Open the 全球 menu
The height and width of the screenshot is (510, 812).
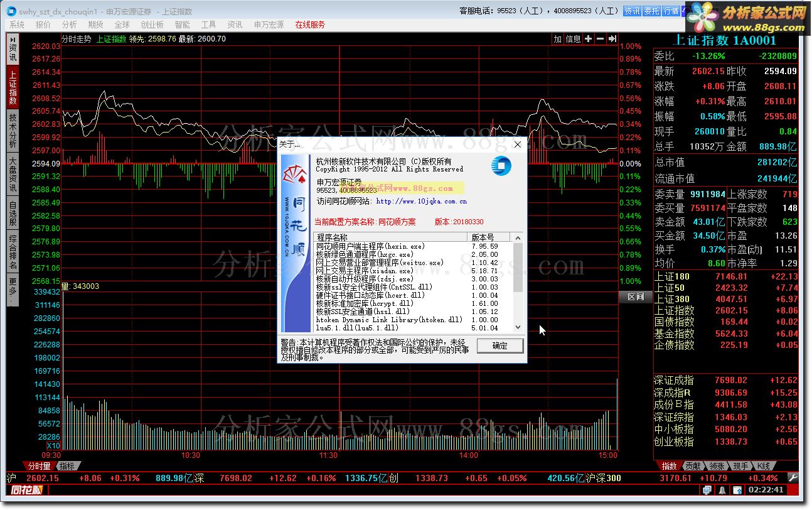(x=122, y=24)
